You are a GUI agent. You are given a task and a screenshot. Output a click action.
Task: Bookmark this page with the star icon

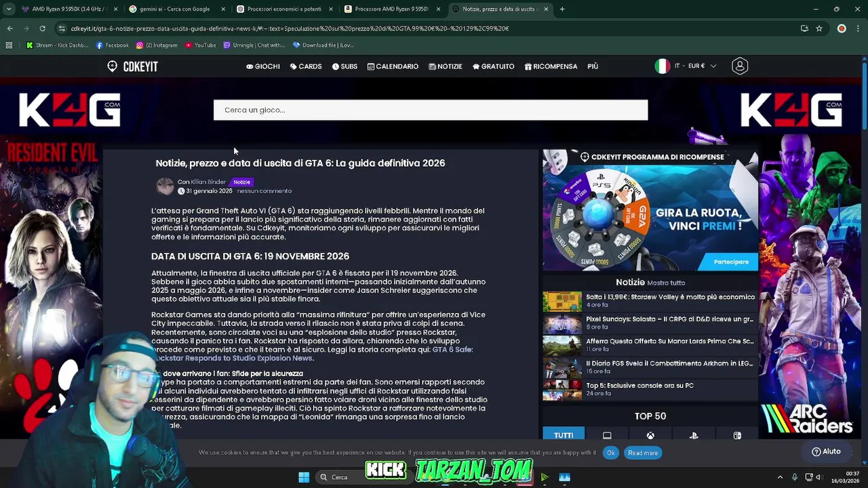[819, 28]
